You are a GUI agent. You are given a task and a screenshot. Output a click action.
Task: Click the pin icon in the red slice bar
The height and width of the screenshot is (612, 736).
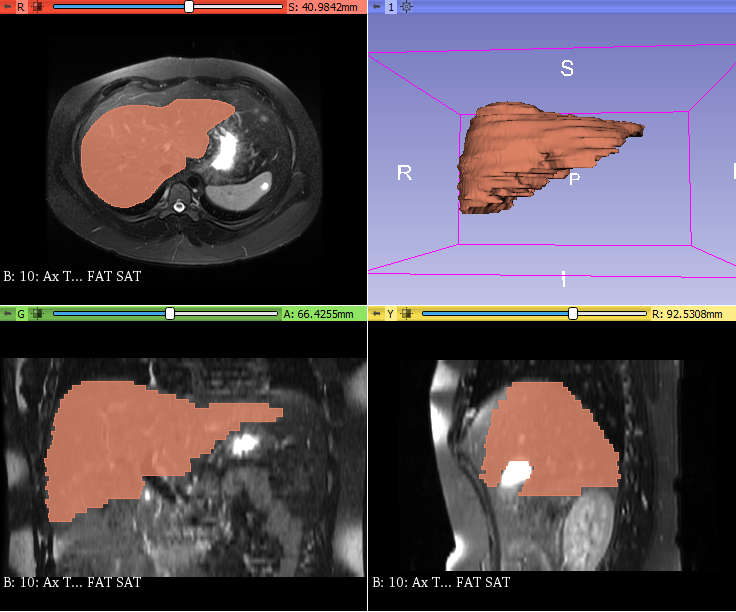pos(7,7)
